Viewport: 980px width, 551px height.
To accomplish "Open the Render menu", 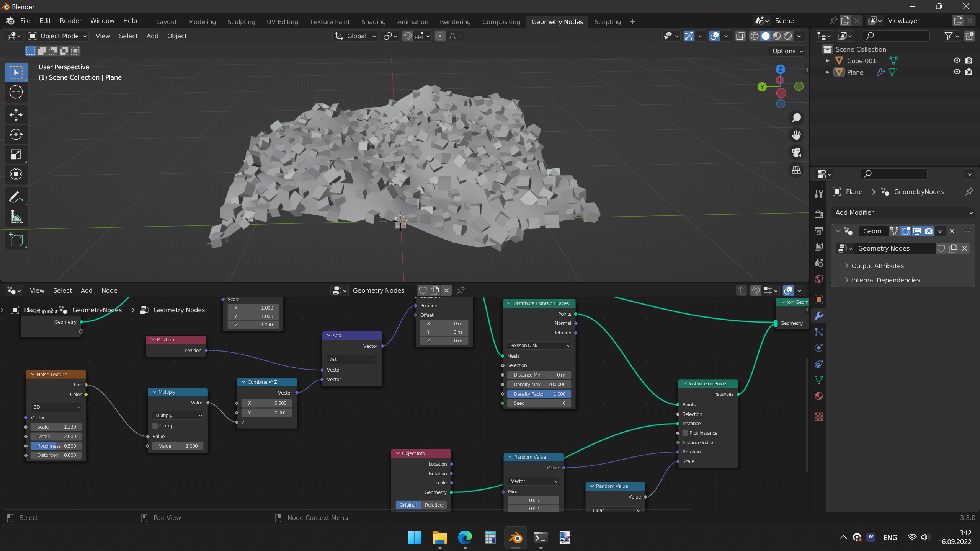I will (x=70, y=21).
